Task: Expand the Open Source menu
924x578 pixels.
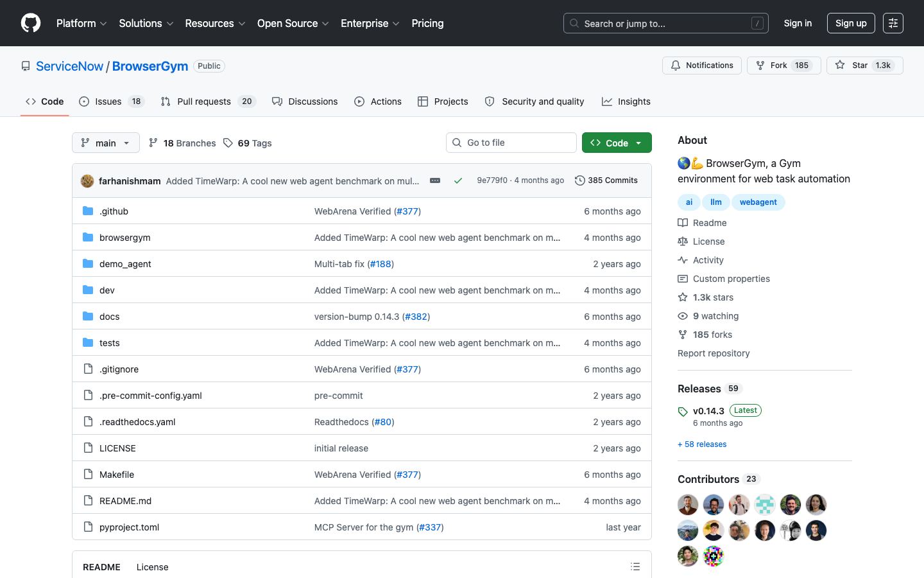Action: click(x=293, y=23)
